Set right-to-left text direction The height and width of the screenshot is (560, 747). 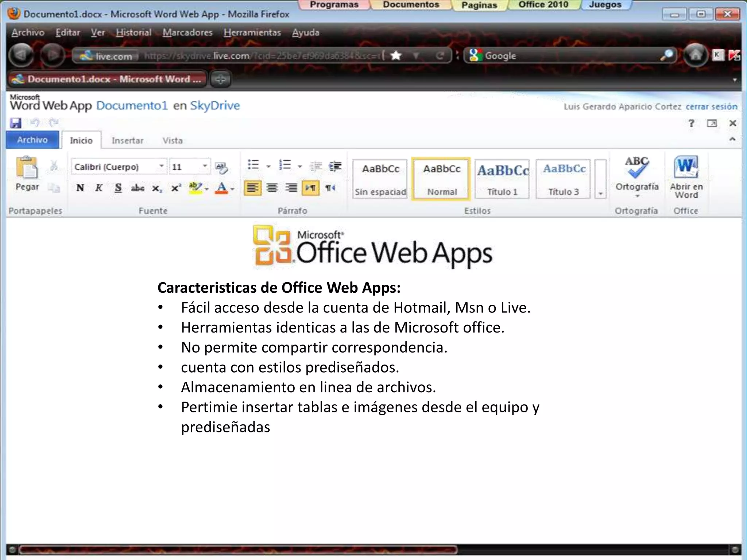330,188
